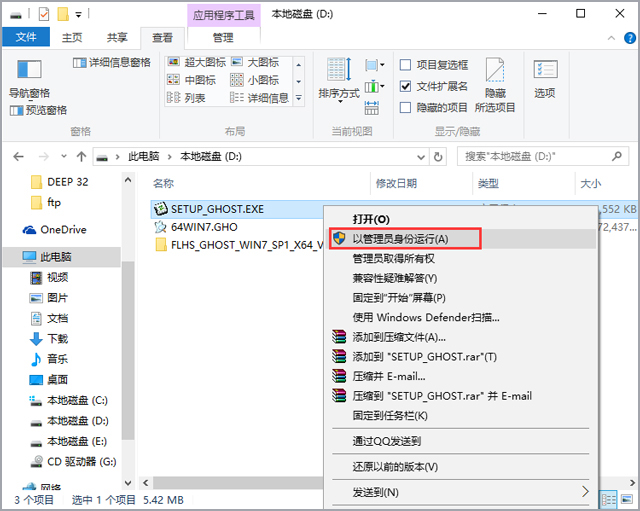The width and height of the screenshot is (640, 511).
Task: Open the File ribbon tab
Action: tap(26, 38)
